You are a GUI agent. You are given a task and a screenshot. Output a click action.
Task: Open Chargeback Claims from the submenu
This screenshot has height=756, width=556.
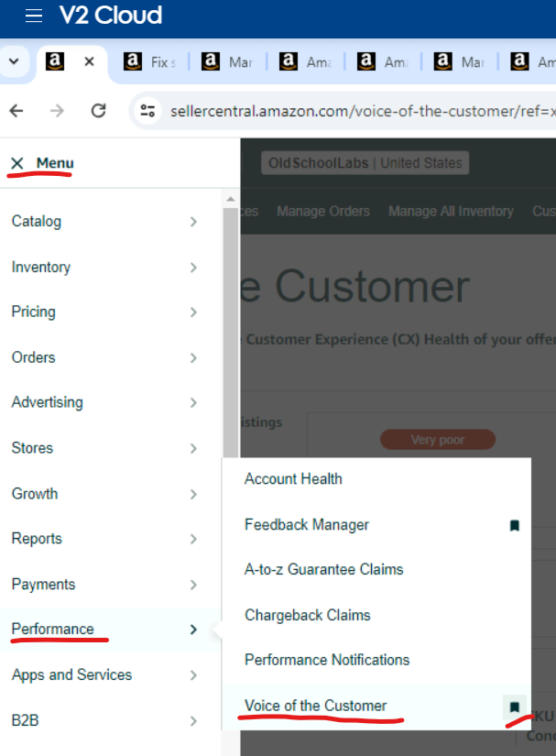click(x=308, y=615)
